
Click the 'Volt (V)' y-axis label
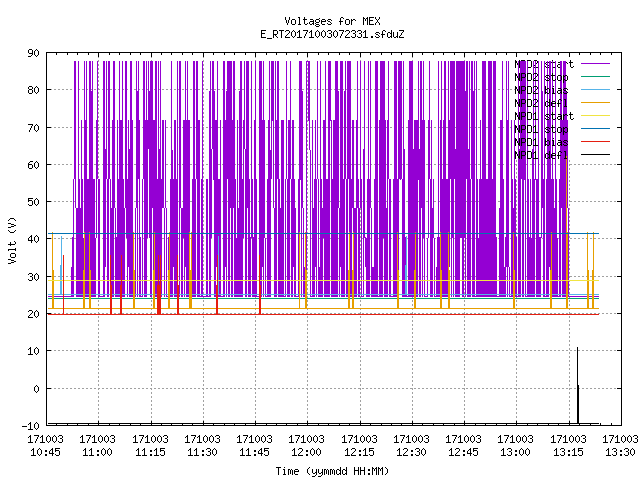point(13,240)
